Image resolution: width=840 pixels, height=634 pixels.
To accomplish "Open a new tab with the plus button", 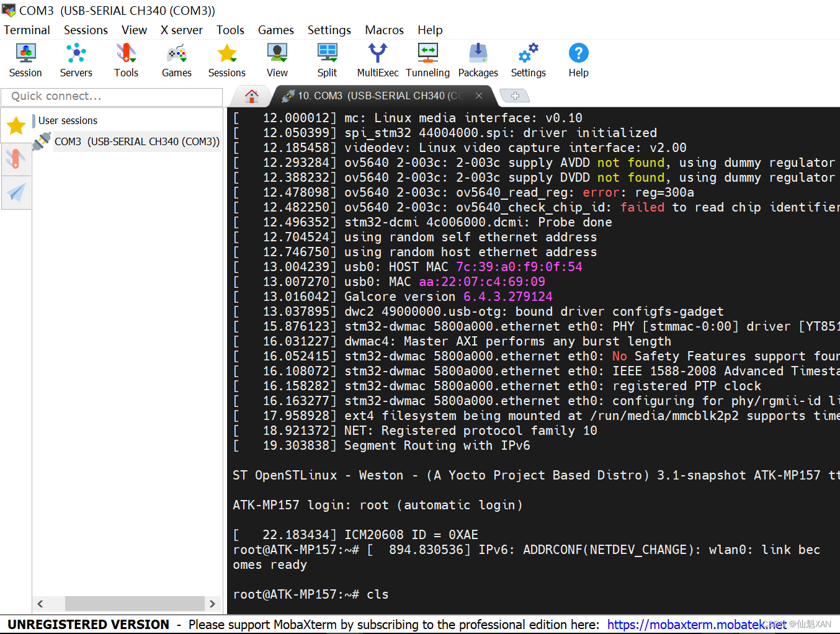I will coord(515,96).
